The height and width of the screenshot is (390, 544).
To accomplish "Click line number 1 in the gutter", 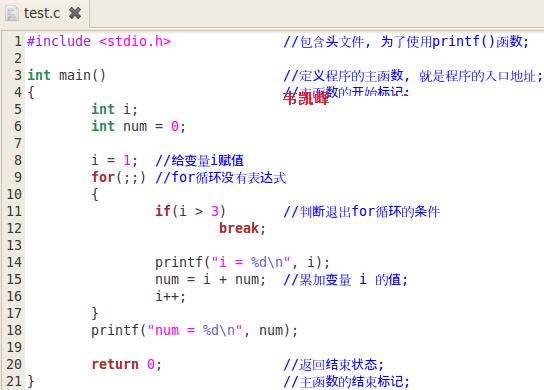I will click(18, 41).
